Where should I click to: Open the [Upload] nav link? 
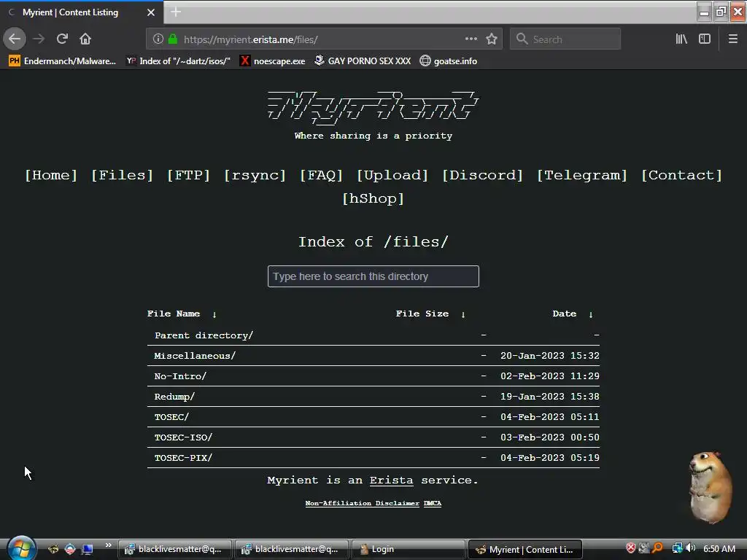392,175
